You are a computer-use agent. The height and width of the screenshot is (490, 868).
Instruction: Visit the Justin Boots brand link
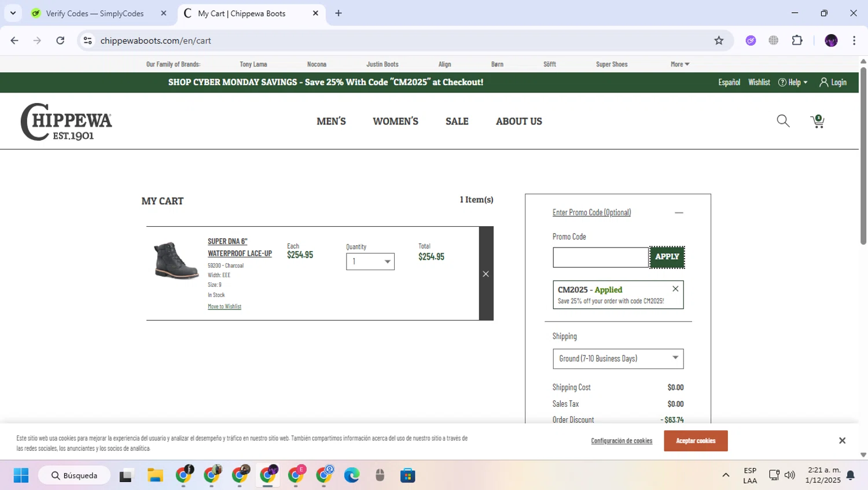pyautogui.click(x=382, y=64)
